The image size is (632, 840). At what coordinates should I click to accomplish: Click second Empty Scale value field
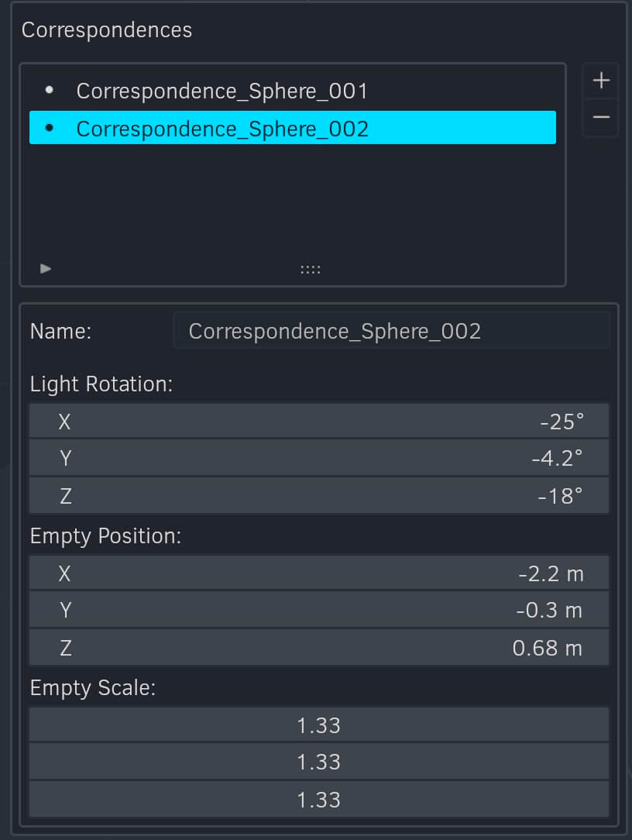[x=318, y=761]
